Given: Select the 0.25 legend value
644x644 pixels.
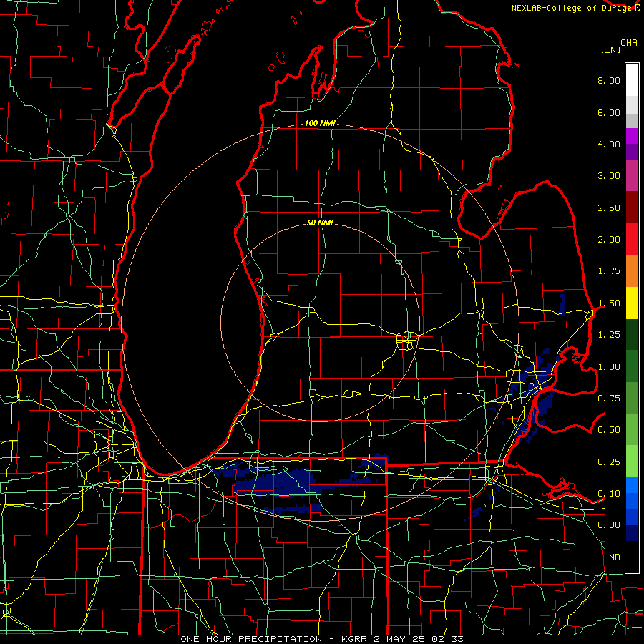Looking at the screenshot, I should 609,462.
